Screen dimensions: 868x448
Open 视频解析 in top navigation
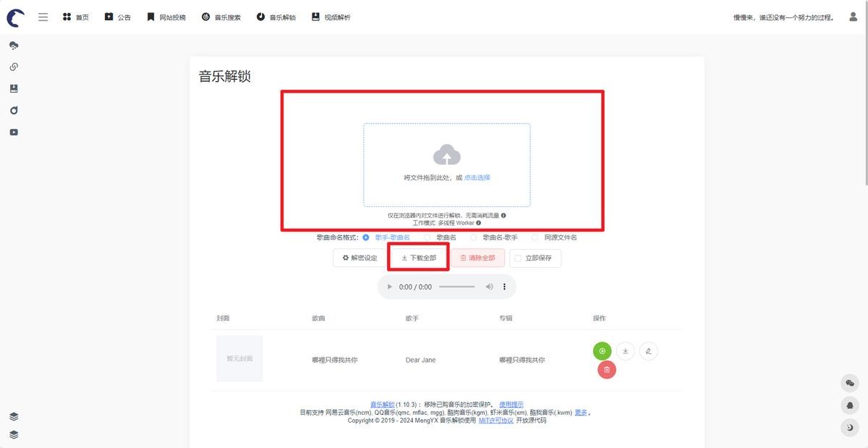click(331, 17)
